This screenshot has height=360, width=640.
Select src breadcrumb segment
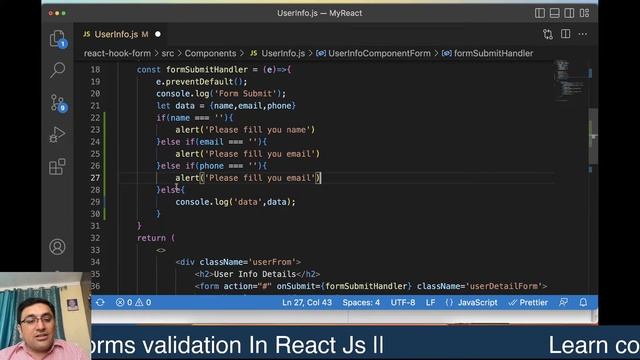pyautogui.click(x=167, y=53)
